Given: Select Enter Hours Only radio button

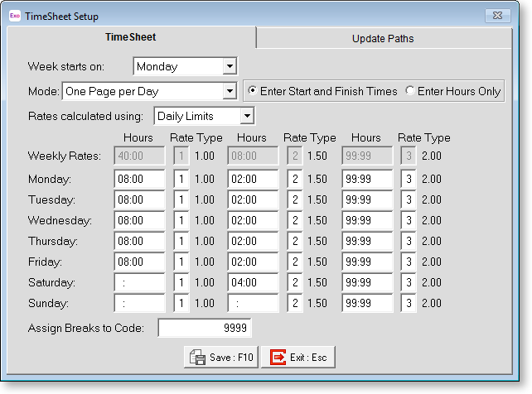Looking at the screenshot, I should click(x=409, y=91).
